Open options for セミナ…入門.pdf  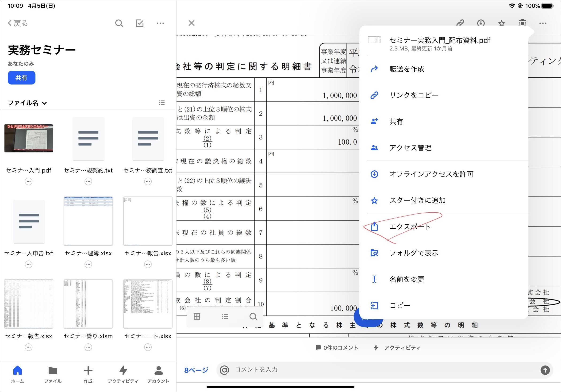pos(29,181)
